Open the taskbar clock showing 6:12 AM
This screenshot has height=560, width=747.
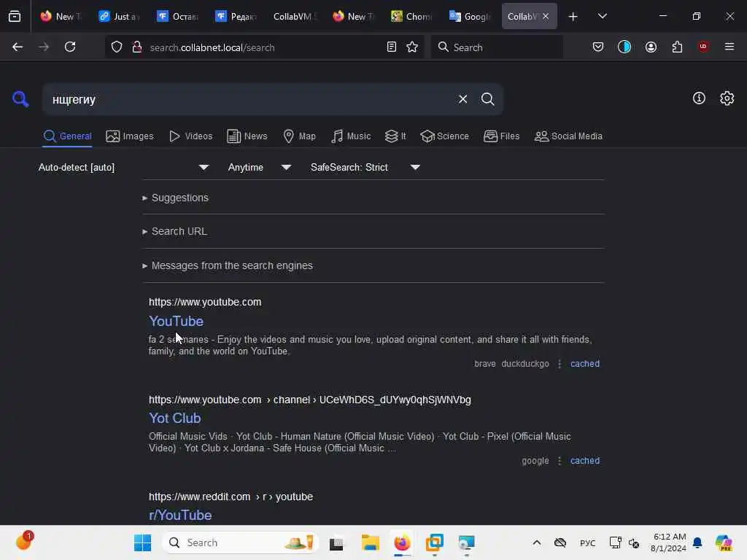[x=668, y=542]
